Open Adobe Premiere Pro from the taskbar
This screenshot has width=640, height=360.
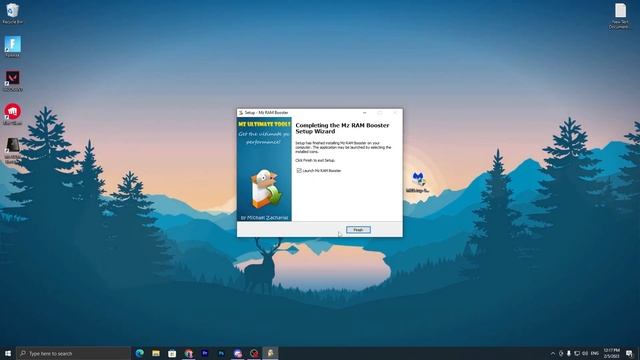(205, 353)
